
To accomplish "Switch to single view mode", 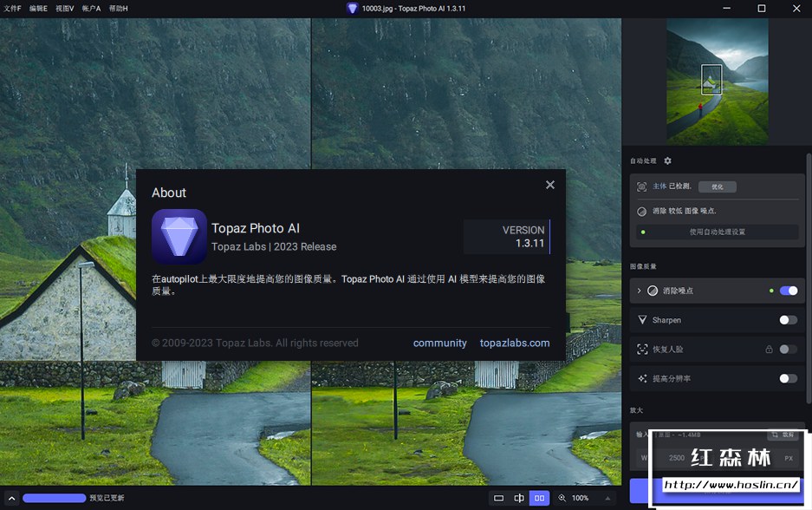I will [498, 498].
